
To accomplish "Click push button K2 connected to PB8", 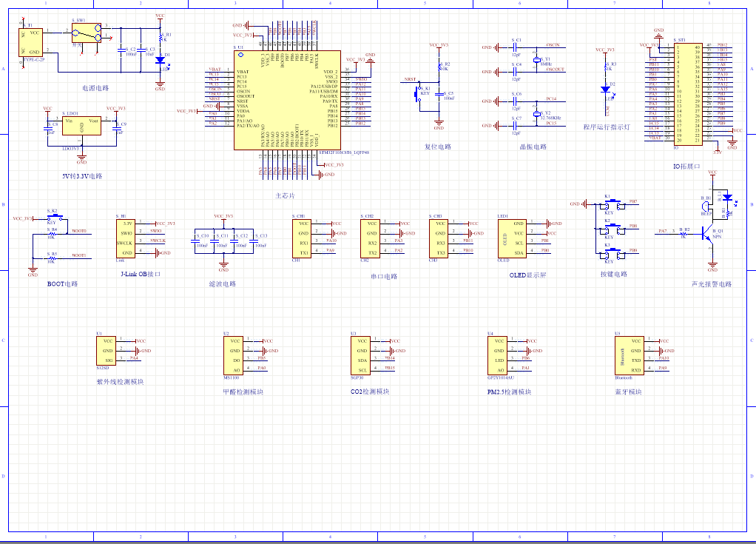I will coord(612,228).
